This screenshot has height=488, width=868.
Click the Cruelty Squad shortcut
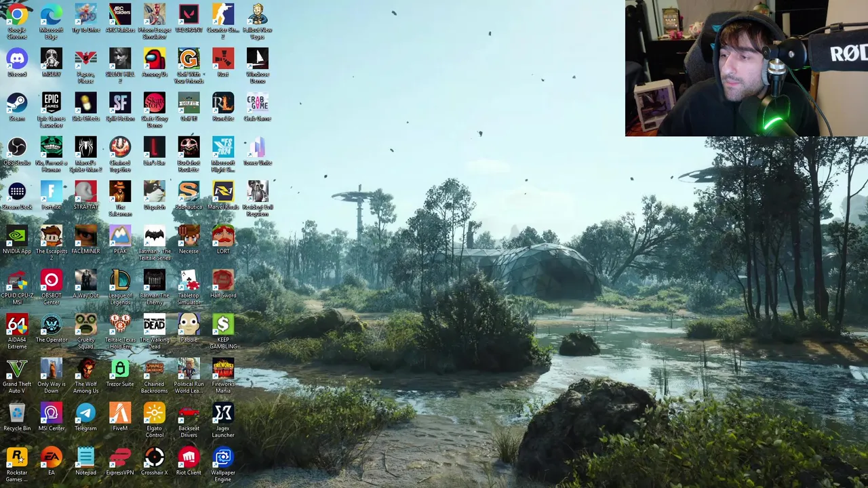(x=85, y=324)
